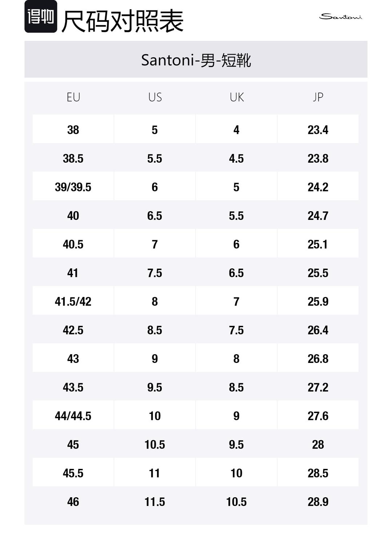Click the US column header
Image resolution: width=392 pixels, height=546 pixels.
[x=155, y=97]
